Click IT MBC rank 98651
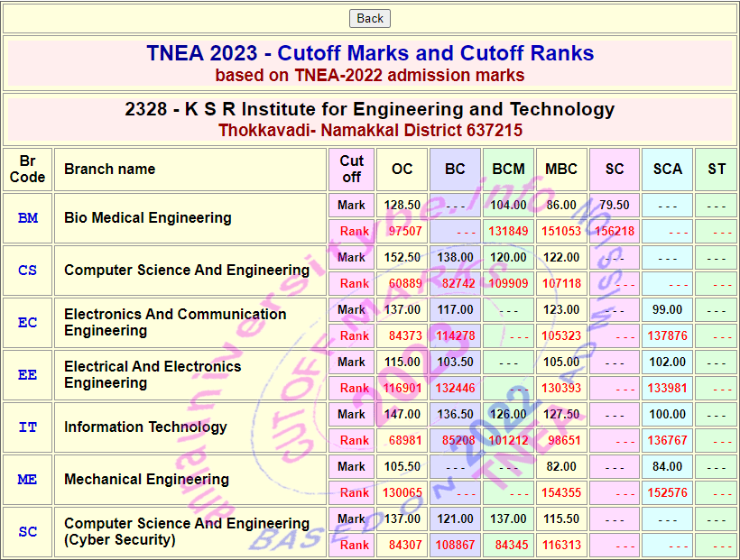Viewport: 740px width, 560px height. [564, 441]
